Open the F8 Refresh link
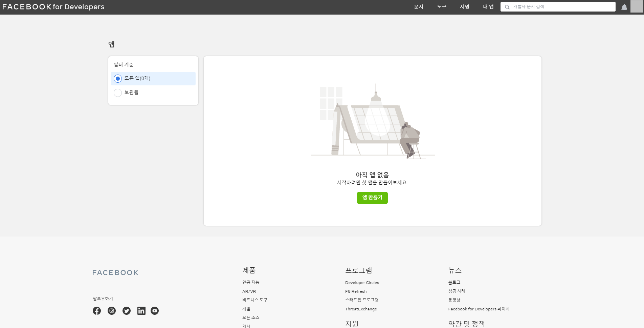The width and height of the screenshot is (644, 328). pyautogui.click(x=356, y=291)
